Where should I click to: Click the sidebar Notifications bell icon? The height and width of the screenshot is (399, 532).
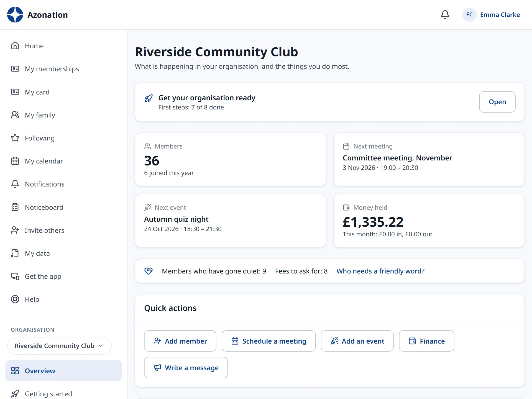15,184
